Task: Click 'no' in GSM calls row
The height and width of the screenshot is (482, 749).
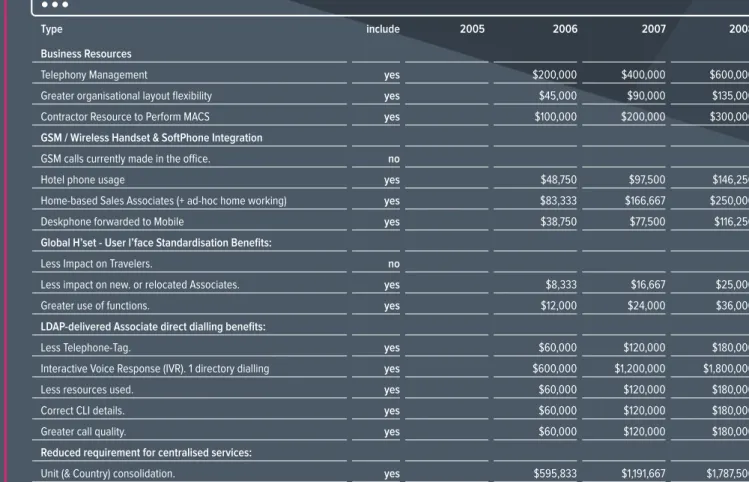Action: (x=394, y=159)
